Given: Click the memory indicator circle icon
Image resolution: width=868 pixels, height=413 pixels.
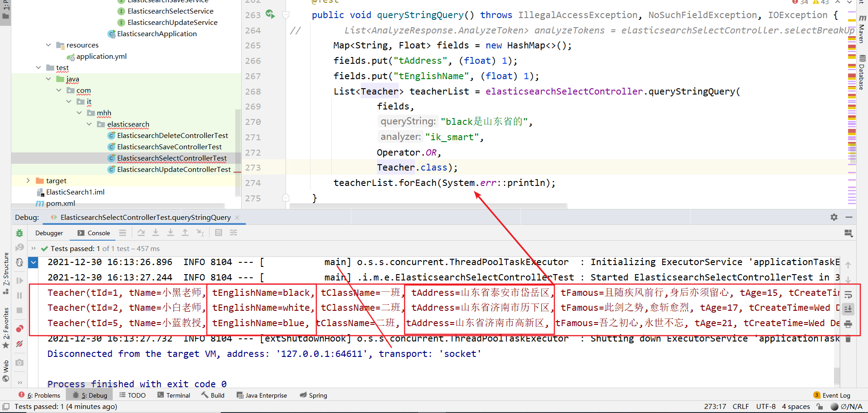Looking at the screenshot, I should coord(835,406).
